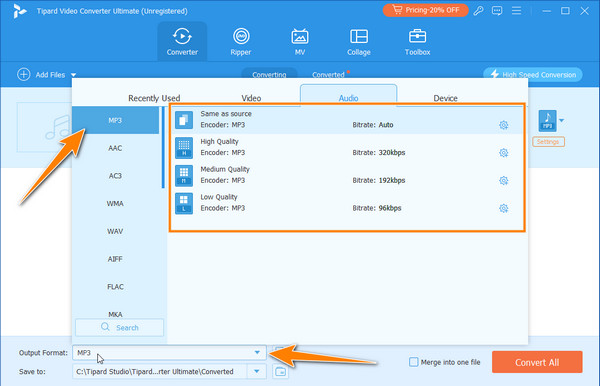The image size is (600, 386).
Task: Open the output folder icon
Action: point(280,371)
